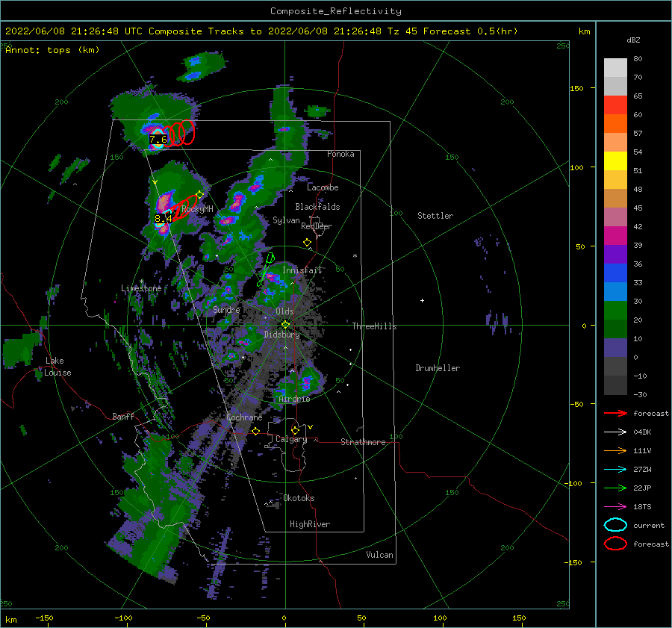Click the 39 dBZ magenta color swatch

coord(615,236)
